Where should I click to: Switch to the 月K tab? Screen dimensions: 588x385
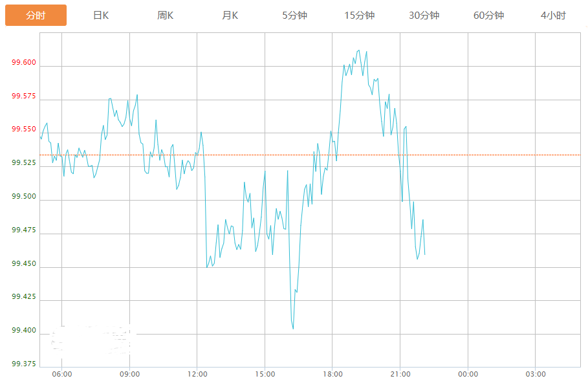[x=230, y=16]
